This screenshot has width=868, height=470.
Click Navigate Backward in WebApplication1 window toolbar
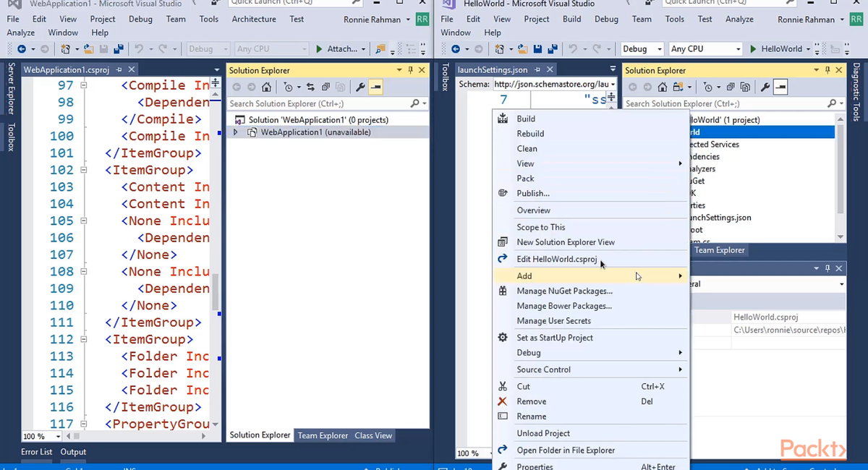(21, 49)
